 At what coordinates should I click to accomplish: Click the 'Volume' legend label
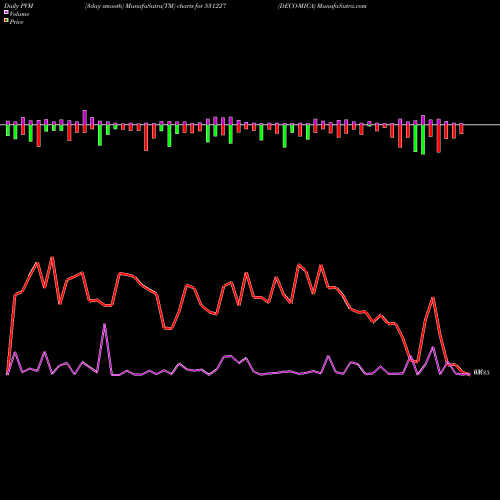(19, 14)
